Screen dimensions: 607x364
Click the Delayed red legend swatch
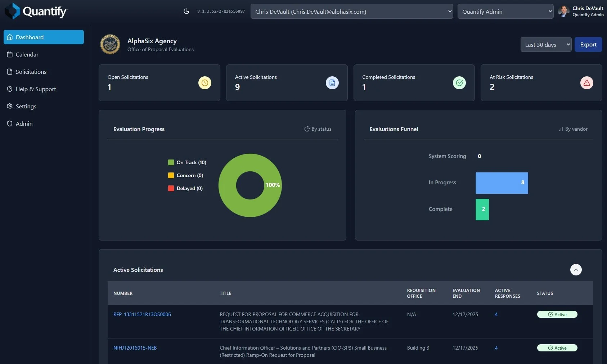[x=171, y=188]
